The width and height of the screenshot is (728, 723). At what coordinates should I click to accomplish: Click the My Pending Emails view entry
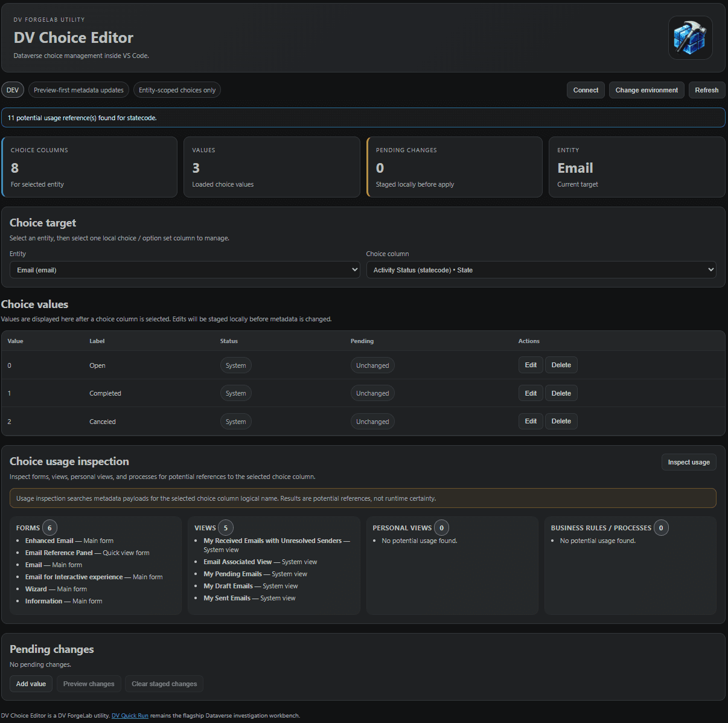(255, 574)
